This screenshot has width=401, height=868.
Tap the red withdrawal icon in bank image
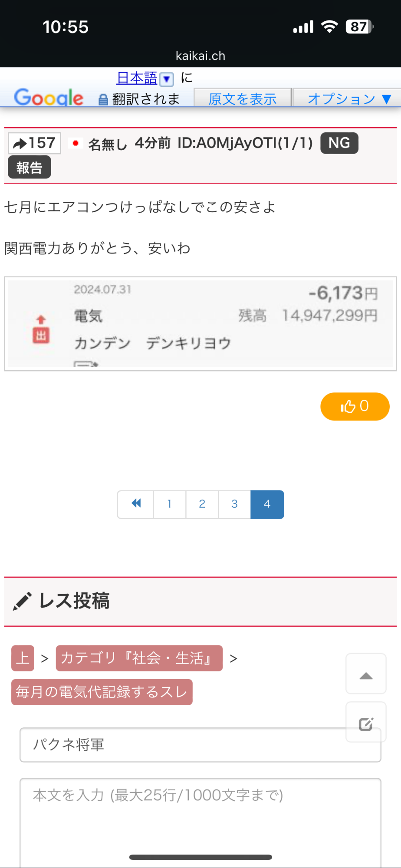pyautogui.click(x=41, y=330)
